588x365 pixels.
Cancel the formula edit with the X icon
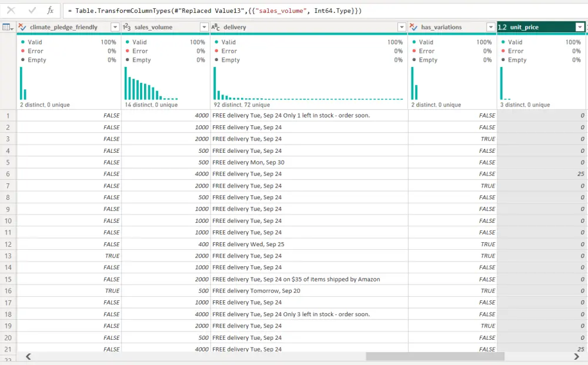11,10
